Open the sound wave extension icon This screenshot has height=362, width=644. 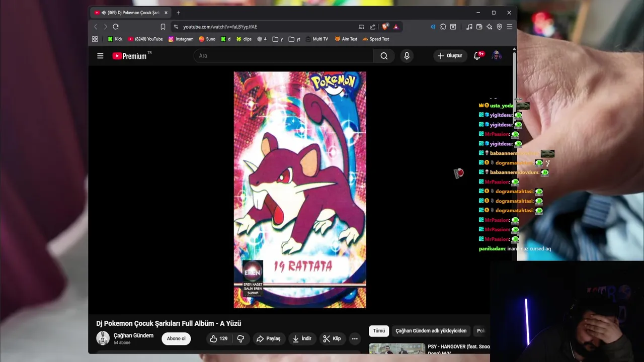tap(433, 27)
